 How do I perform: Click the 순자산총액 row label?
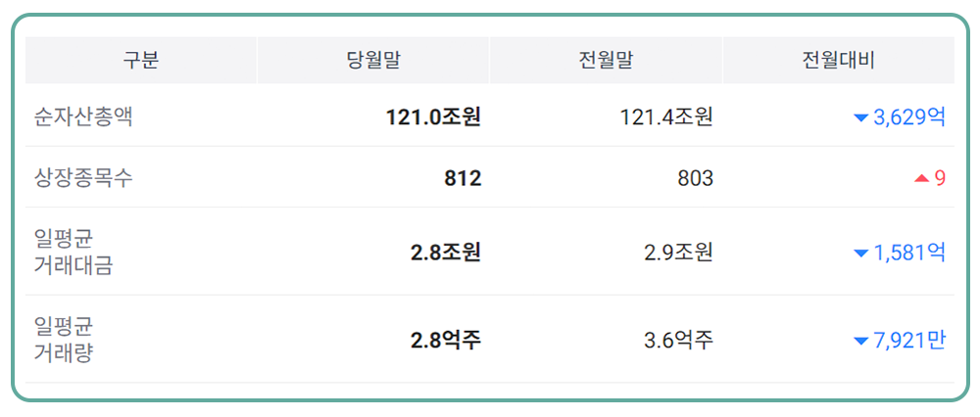click(83, 117)
